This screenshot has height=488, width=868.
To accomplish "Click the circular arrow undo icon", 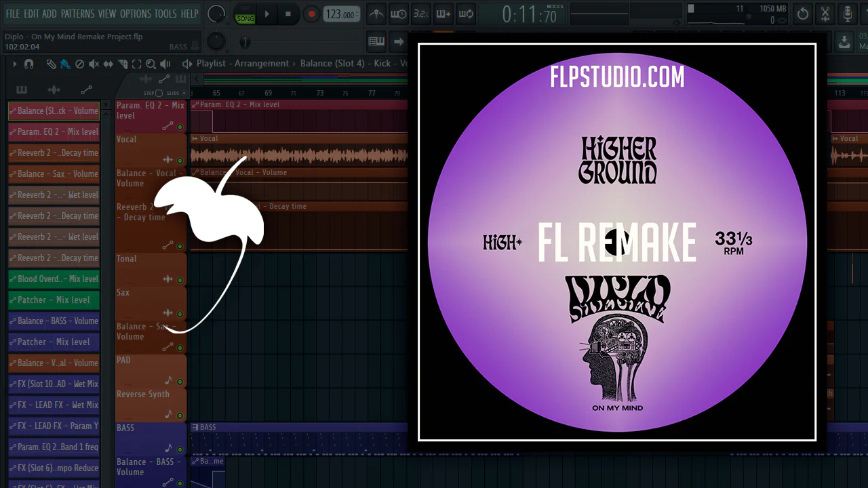I will [803, 14].
